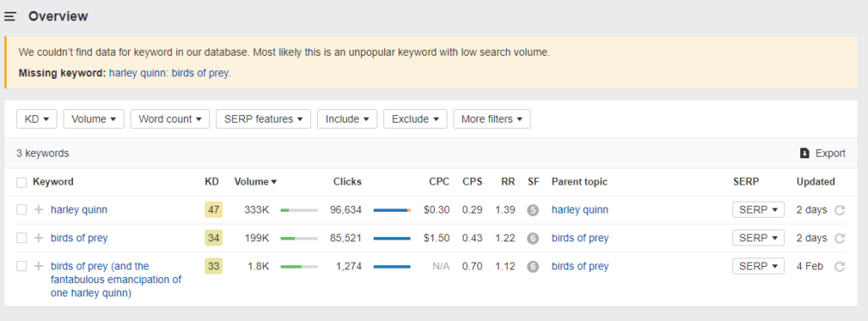Open SERP dropdown for 199K birds of prey row
The image size is (868, 321).
pos(759,238)
